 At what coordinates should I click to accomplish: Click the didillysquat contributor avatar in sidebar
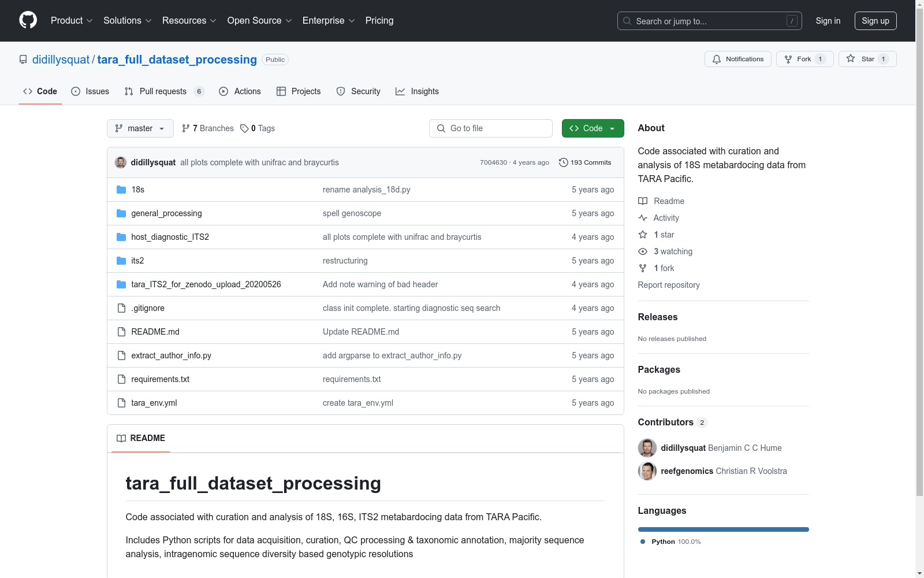click(647, 448)
